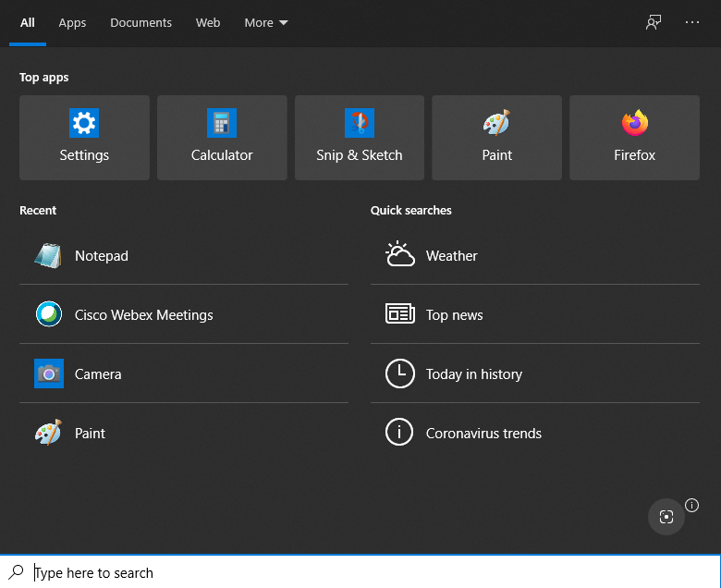Click the Type here to search field
This screenshot has height=588, width=721.
(x=360, y=572)
